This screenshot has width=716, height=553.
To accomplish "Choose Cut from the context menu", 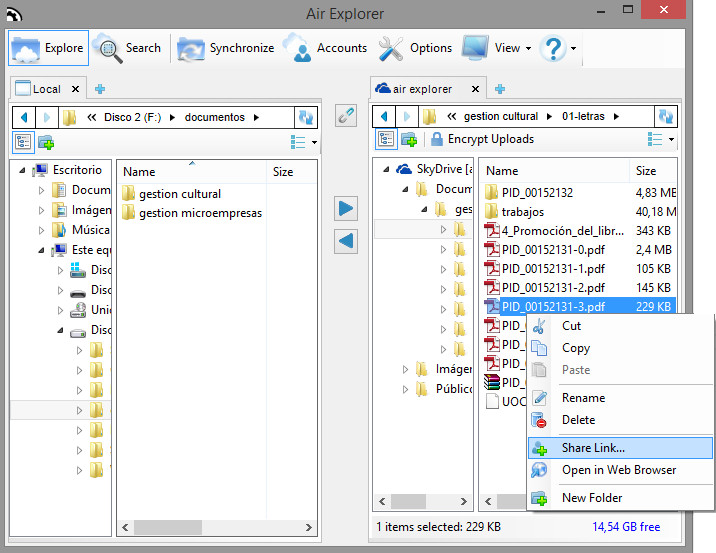I will click(x=620, y=326).
